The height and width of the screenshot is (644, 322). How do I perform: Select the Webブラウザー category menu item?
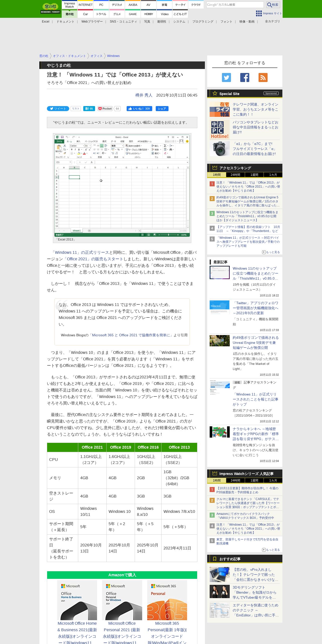[x=92, y=22]
